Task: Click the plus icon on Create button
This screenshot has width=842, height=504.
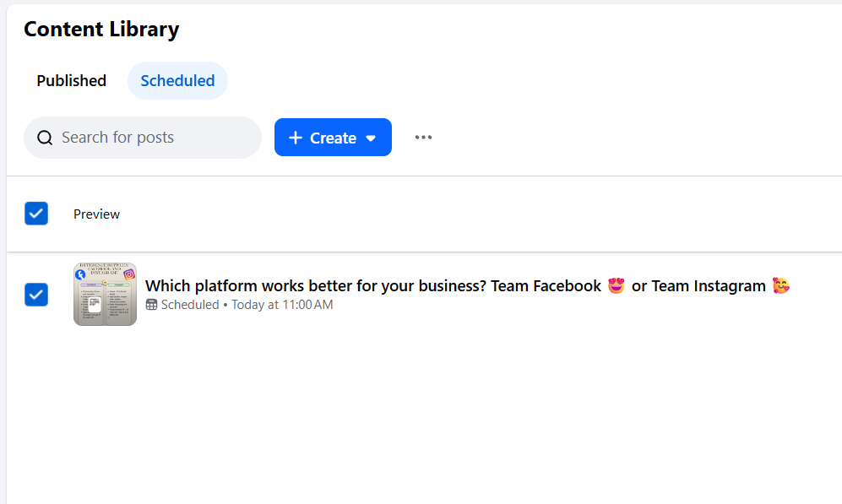Action: click(x=296, y=138)
